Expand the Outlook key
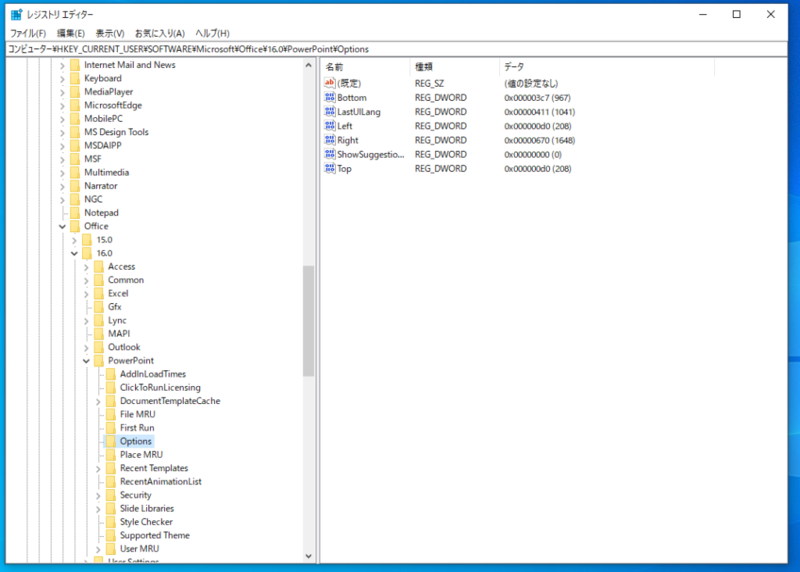The image size is (800, 572). [x=86, y=347]
